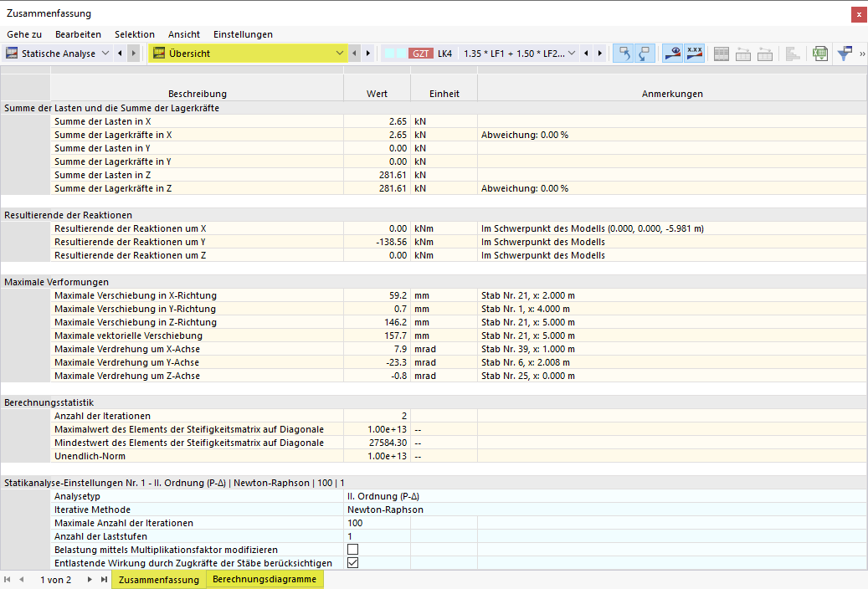Image resolution: width=868 pixels, height=589 pixels.
Task: Jump to first page navigation arrow
Action: click(8, 580)
